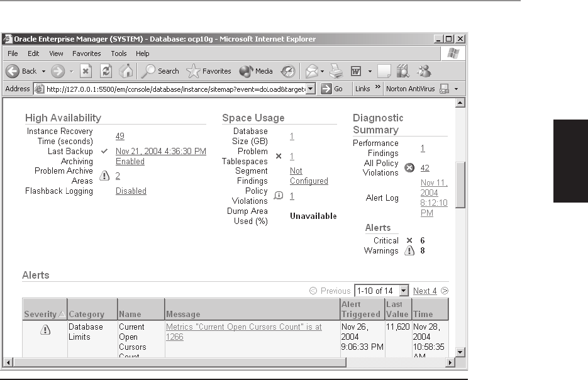Open the Alert Log Nov 11, 2004 link
This screenshot has width=588, height=380.
[434, 198]
